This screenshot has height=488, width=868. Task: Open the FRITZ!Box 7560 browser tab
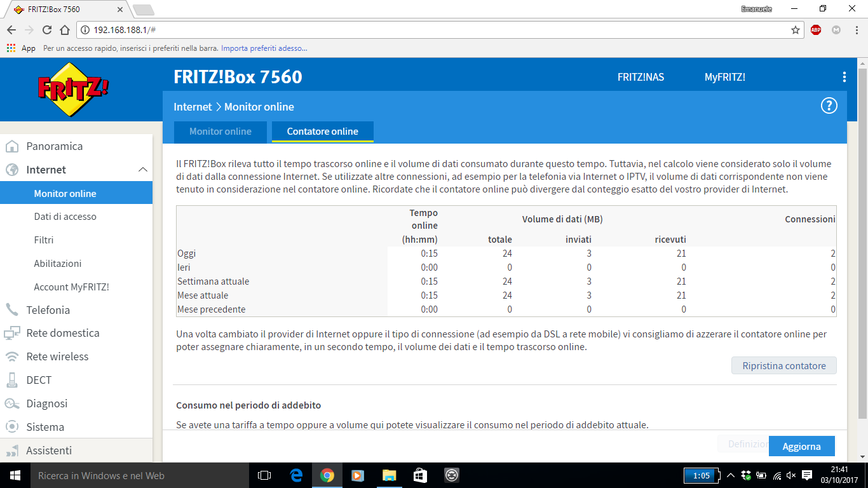click(x=67, y=10)
